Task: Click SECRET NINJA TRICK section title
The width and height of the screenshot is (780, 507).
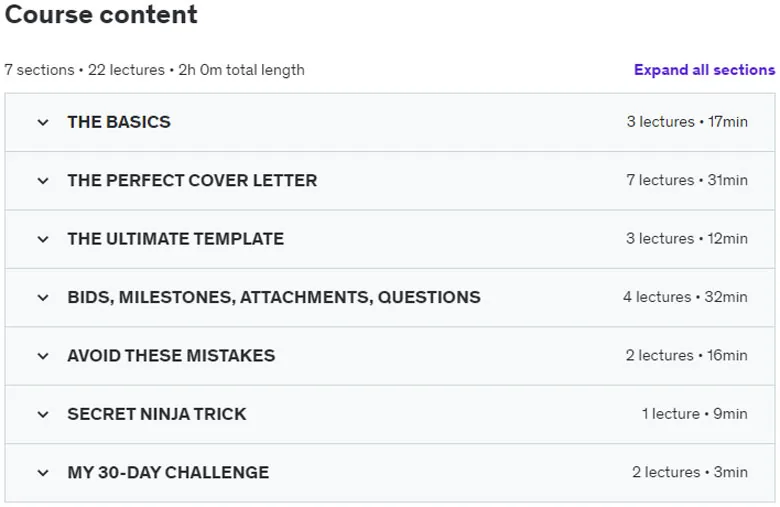Action: point(157,414)
